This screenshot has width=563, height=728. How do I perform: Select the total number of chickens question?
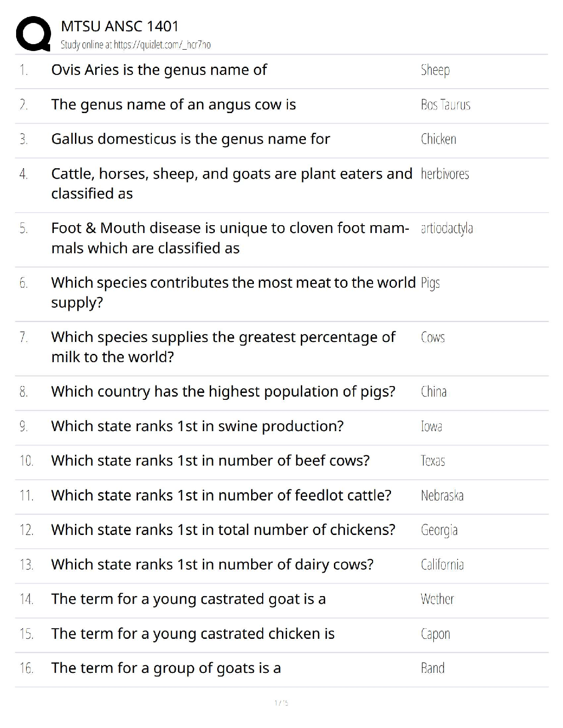223,530
